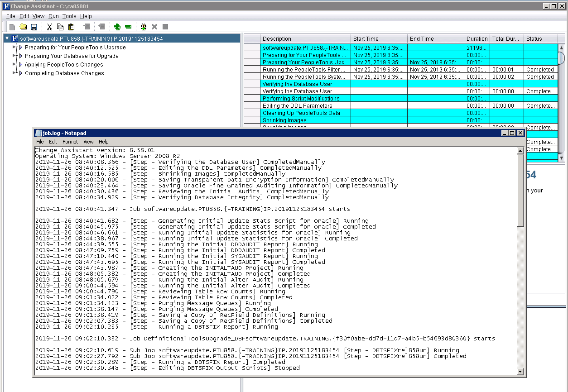Paste from the clipboard
The height and width of the screenshot is (392, 568).
click(71, 26)
